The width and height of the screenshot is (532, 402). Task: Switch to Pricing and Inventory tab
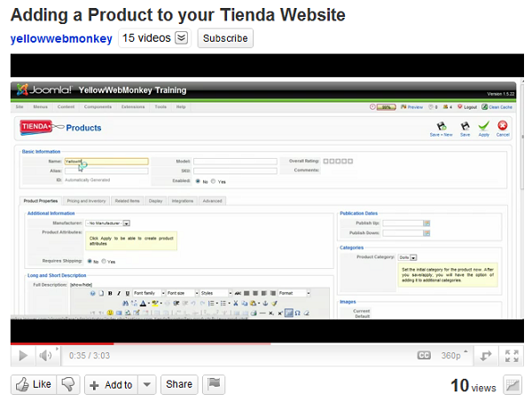[87, 201]
